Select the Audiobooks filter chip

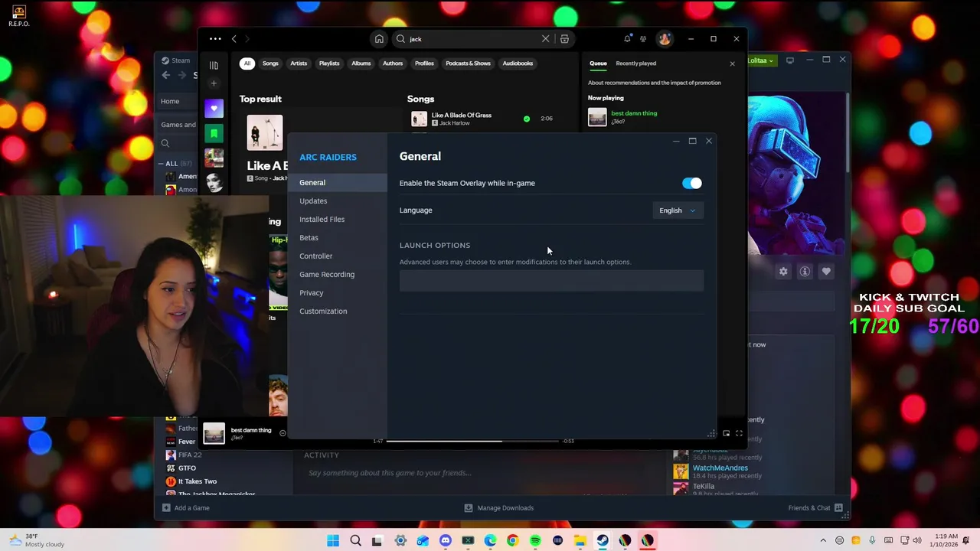pos(518,64)
